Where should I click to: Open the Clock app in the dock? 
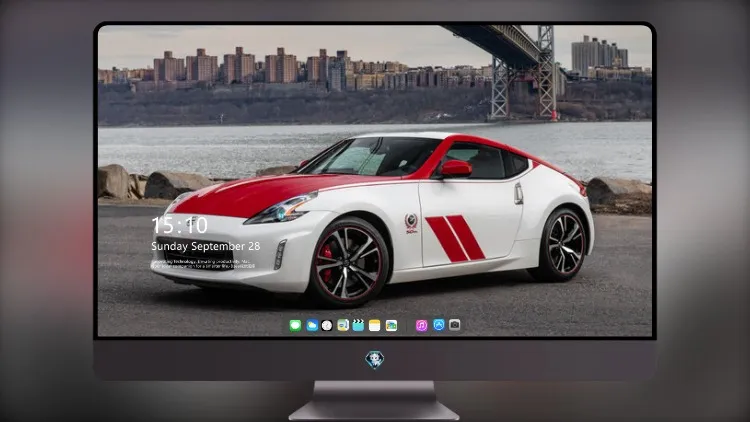(x=327, y=325)
